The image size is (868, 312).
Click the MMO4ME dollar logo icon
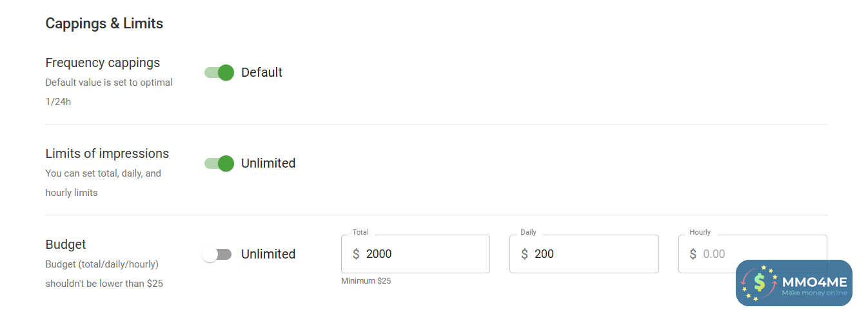(x=760, y=282)
